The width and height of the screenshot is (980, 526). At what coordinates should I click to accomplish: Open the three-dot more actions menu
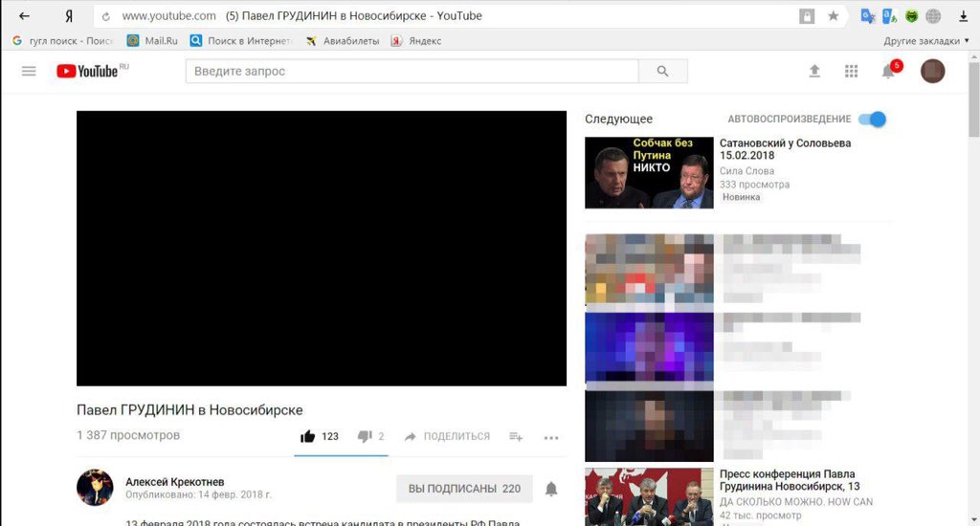click(x=551, y=438)
